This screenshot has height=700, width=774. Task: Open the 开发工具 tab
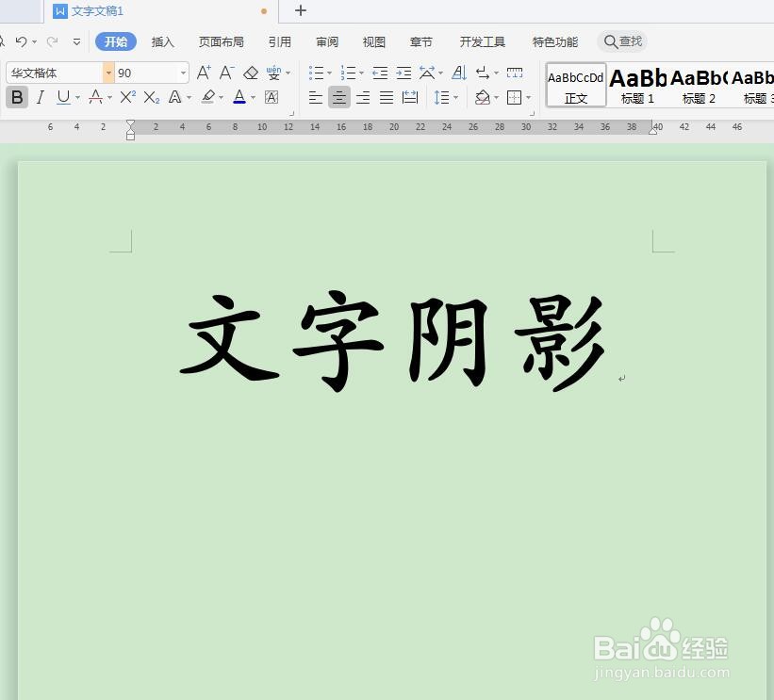click(483, 42)
